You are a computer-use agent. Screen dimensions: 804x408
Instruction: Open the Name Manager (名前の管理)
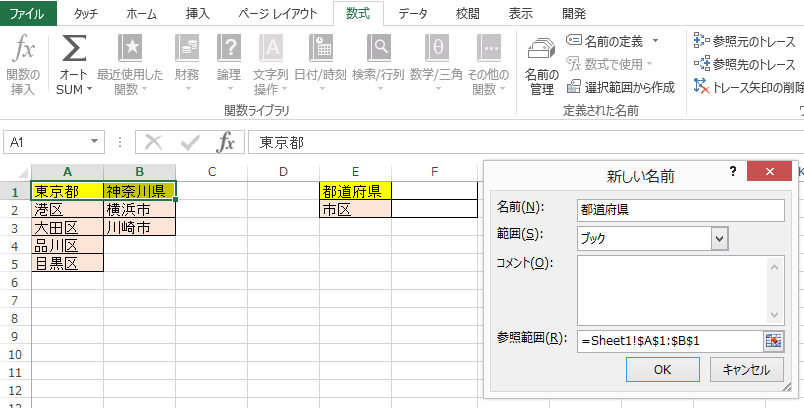click(x=542, y=67)
